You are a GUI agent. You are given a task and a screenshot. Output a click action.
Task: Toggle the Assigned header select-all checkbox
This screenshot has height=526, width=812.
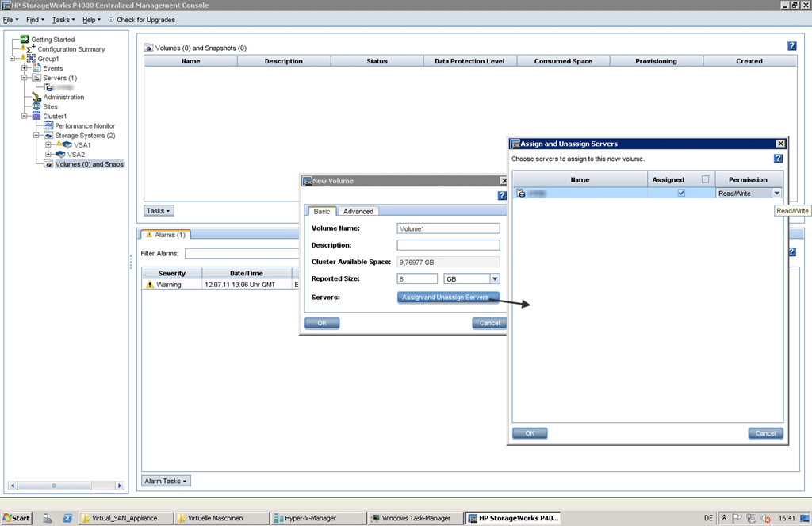(x=705, y=179)
